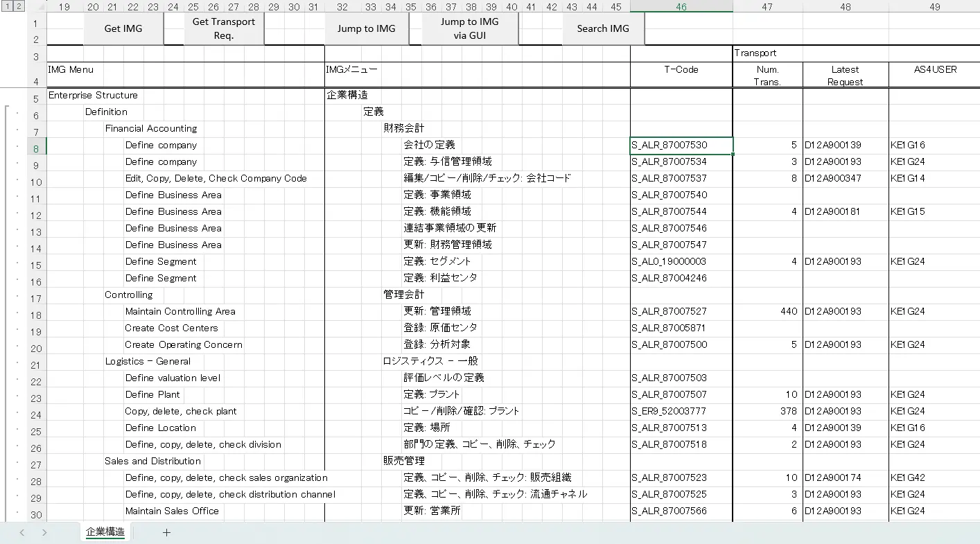Select column header 48

[846, 7]
